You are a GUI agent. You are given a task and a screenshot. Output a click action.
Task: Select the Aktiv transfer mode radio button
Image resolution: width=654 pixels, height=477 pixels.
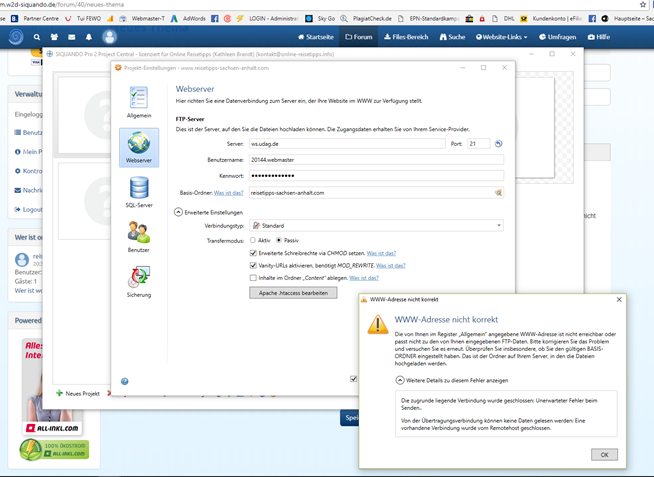point(253,240)
